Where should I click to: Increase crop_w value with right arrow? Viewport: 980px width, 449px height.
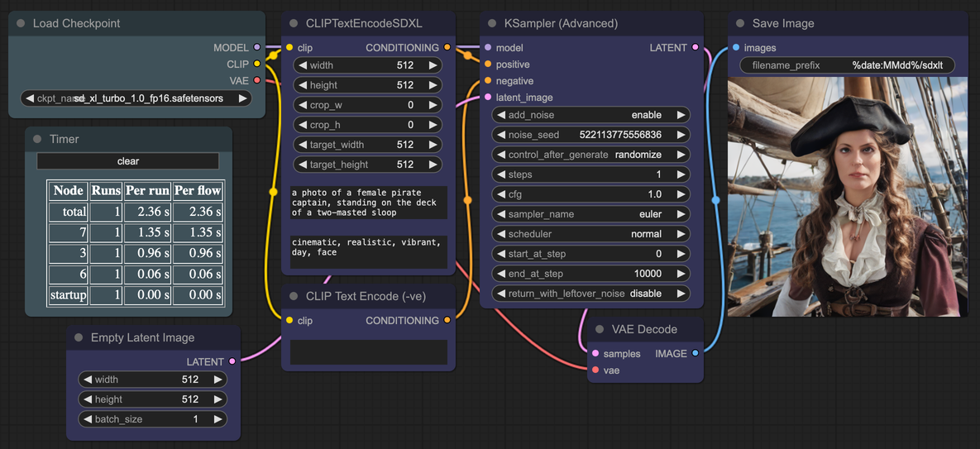[433, 105]
